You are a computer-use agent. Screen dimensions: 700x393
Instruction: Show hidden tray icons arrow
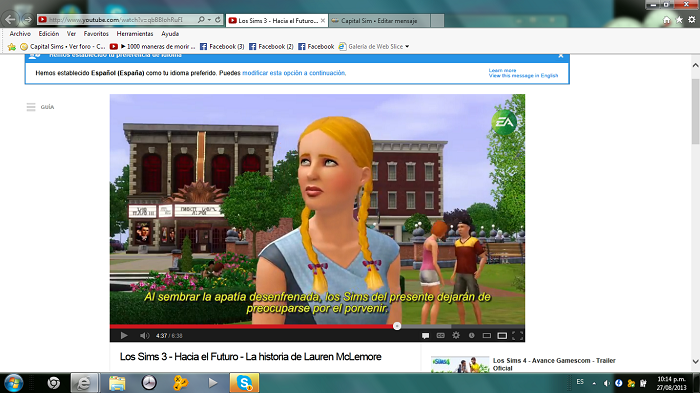[594, 383]
